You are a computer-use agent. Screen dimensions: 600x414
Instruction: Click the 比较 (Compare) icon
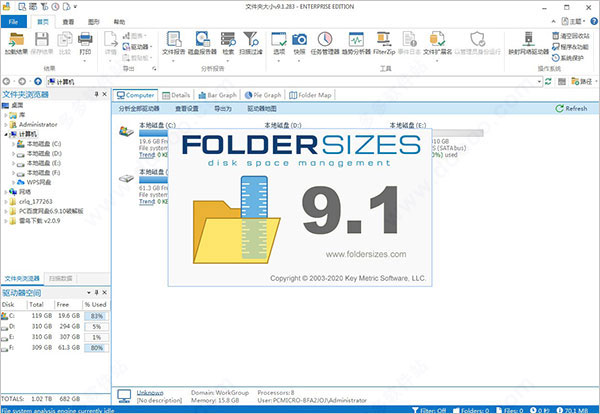pyautogui.click(x=65, y=39)
